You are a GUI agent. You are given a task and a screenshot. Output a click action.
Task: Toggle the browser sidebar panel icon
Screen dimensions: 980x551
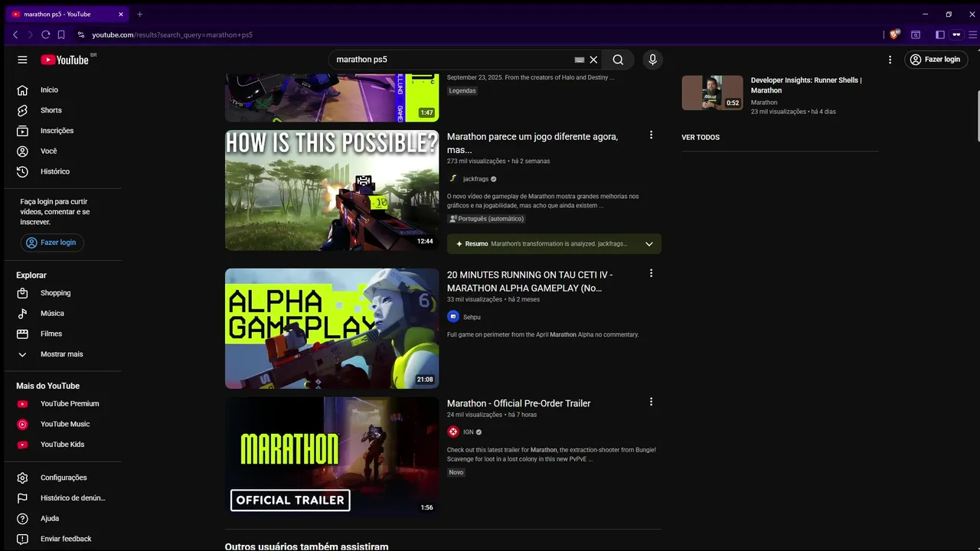click(x=940, y=34)
